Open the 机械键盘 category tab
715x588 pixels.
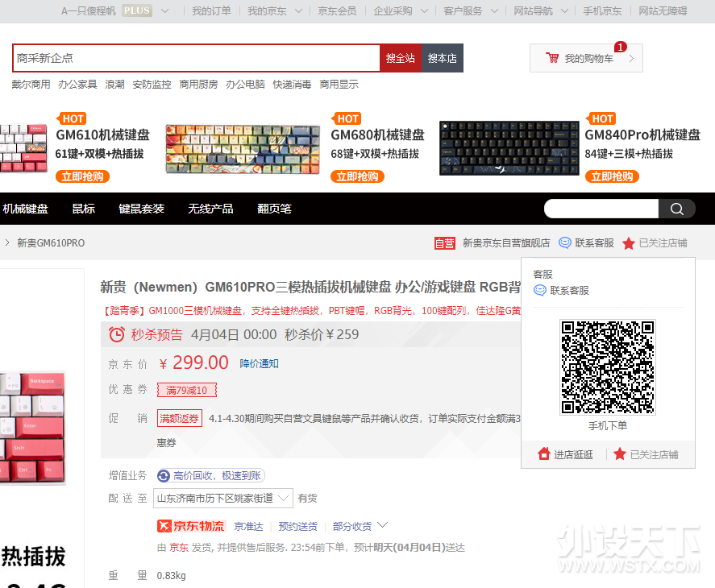tap(26, 209)
